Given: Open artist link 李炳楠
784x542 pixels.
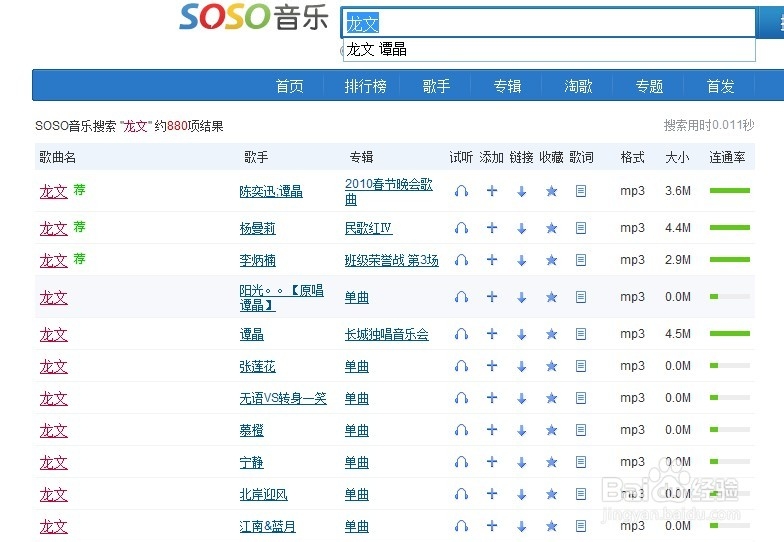Looking at the screenshot, I should tap(258, 260).
